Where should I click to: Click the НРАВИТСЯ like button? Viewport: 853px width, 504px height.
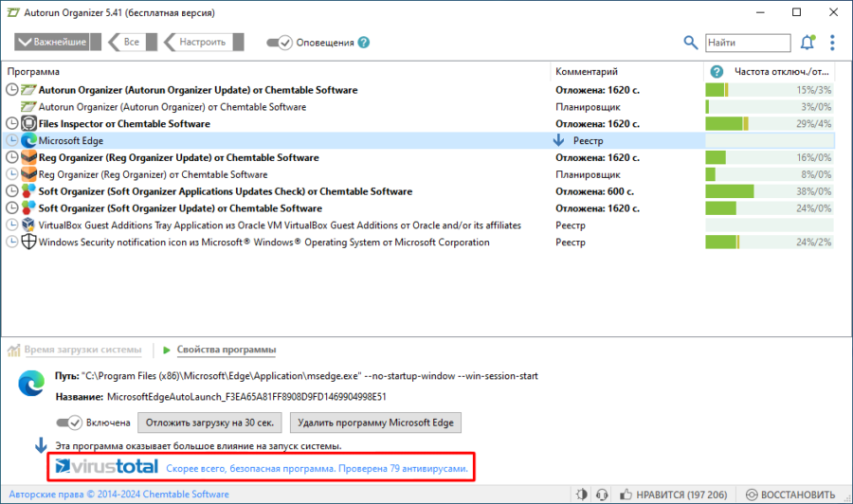coord(674,495)
